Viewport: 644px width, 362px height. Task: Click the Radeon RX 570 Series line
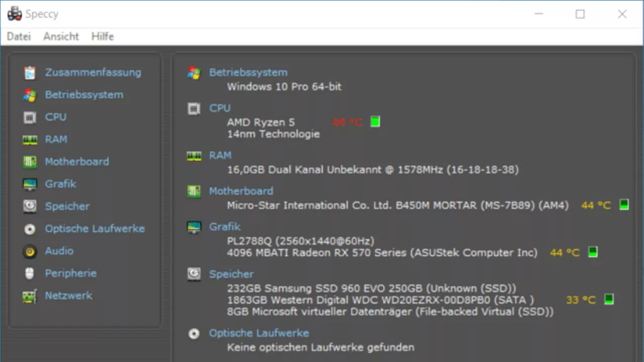point(382,252)
